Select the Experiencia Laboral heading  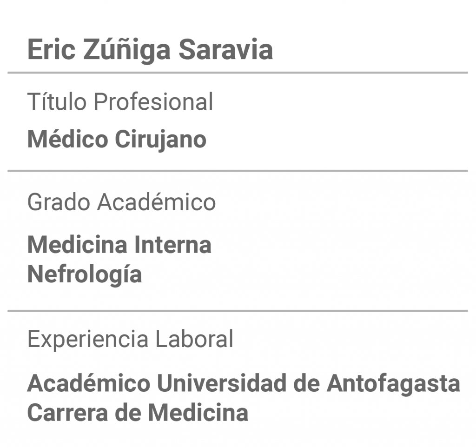[130, 339]
